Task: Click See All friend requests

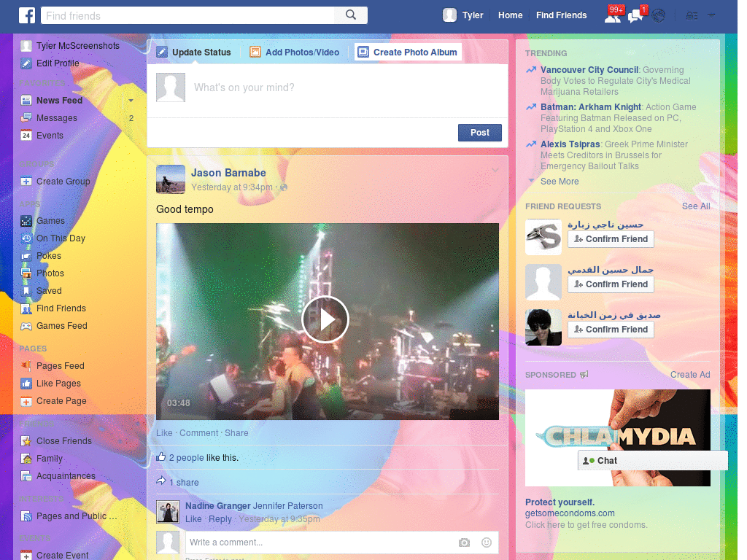Action: pos(695,206)
